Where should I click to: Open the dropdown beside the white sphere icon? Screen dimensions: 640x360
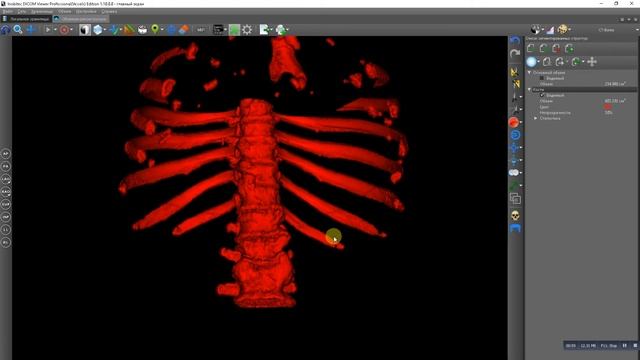[x=538, y=62]
